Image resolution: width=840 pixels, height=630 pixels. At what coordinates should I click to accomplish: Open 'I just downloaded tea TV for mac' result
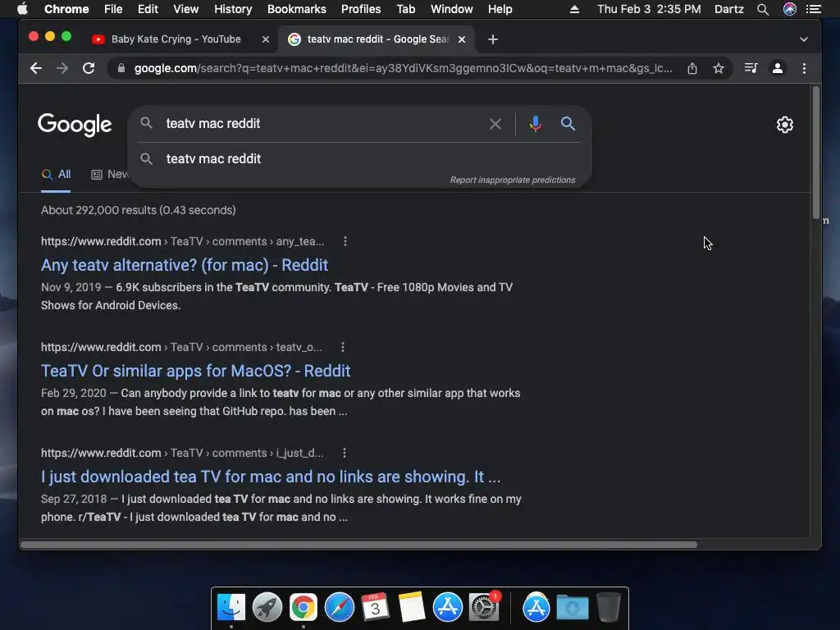coord(271,477)
